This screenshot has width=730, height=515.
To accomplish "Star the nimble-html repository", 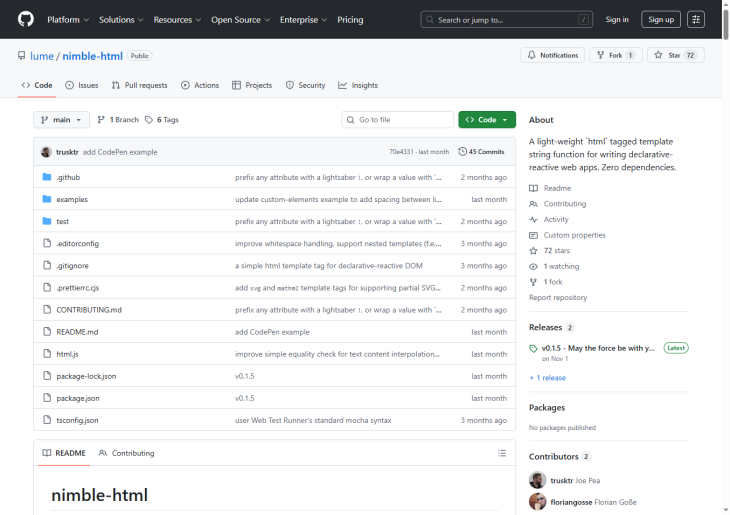I will [675, 55].
